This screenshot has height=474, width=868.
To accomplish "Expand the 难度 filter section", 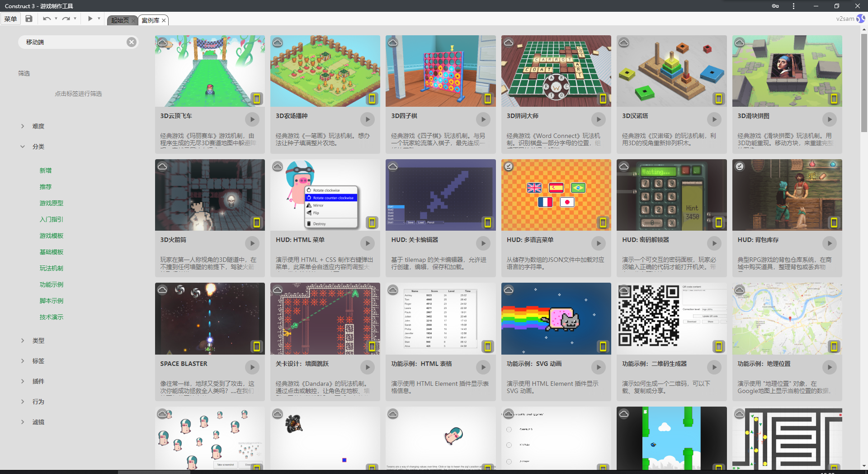I will coord(23,126).
